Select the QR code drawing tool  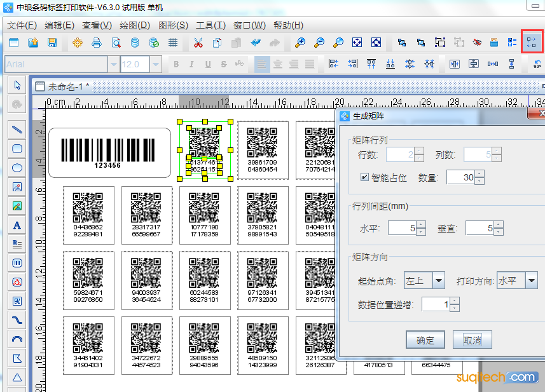17,301
